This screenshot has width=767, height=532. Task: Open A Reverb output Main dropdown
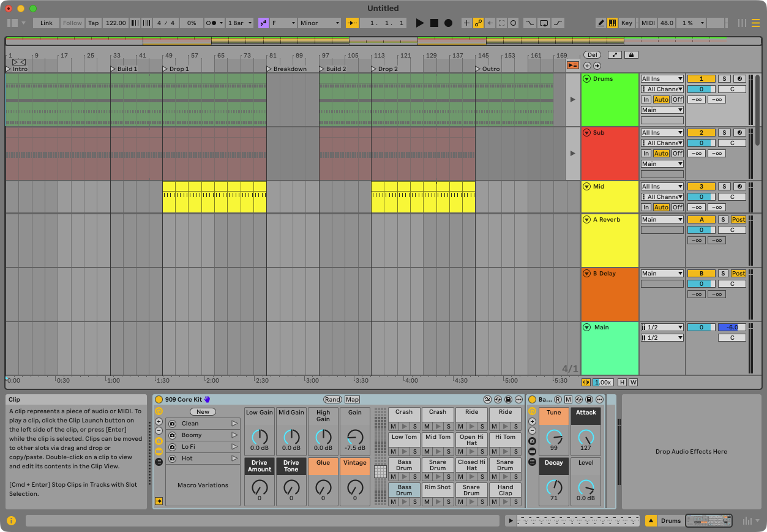click(x=662, y=219)
